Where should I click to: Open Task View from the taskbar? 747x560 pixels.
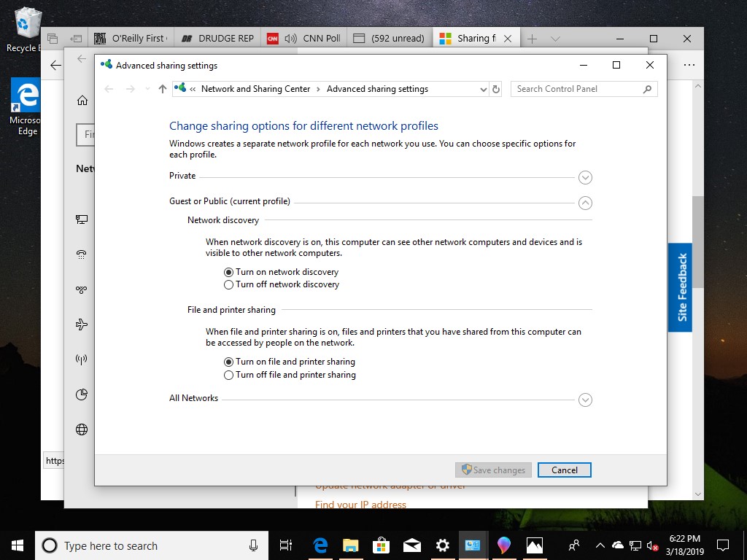[x=285, y=545]
